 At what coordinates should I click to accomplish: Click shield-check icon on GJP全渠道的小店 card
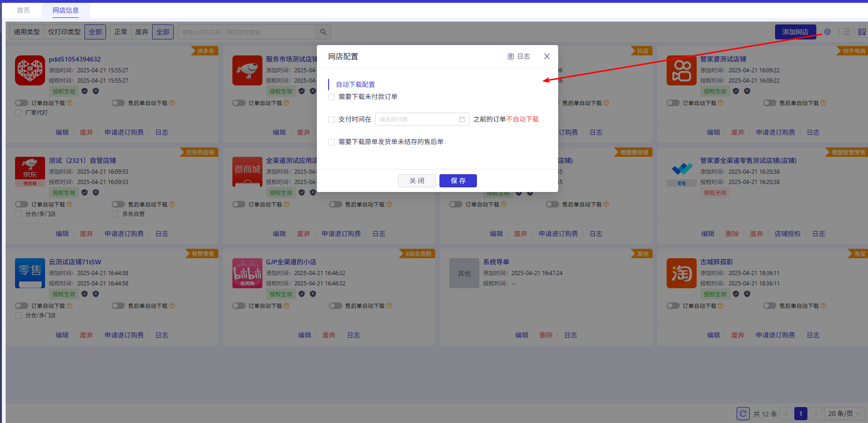pos(302,294)
